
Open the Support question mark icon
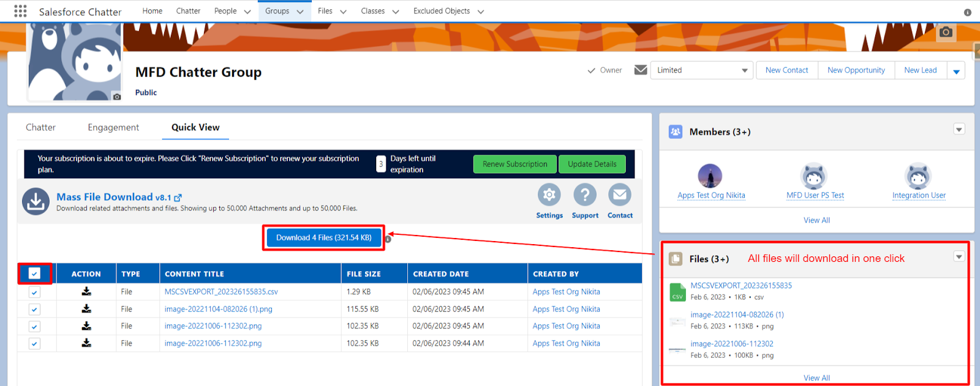pos(585,195)
